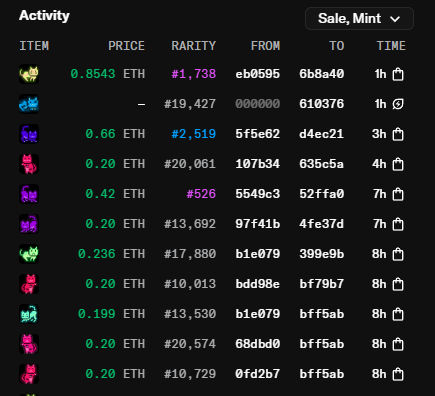This screenshot has width=435, height=396.
Task: Open the purple cats thumbnail for #2,519
Action: (29, 134)
